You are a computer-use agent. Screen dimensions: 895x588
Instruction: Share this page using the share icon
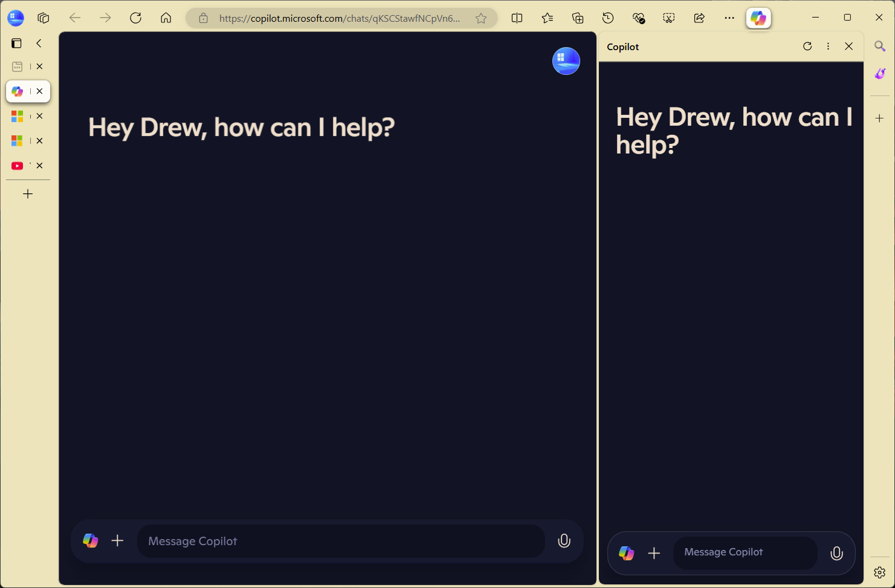[699, 18]
